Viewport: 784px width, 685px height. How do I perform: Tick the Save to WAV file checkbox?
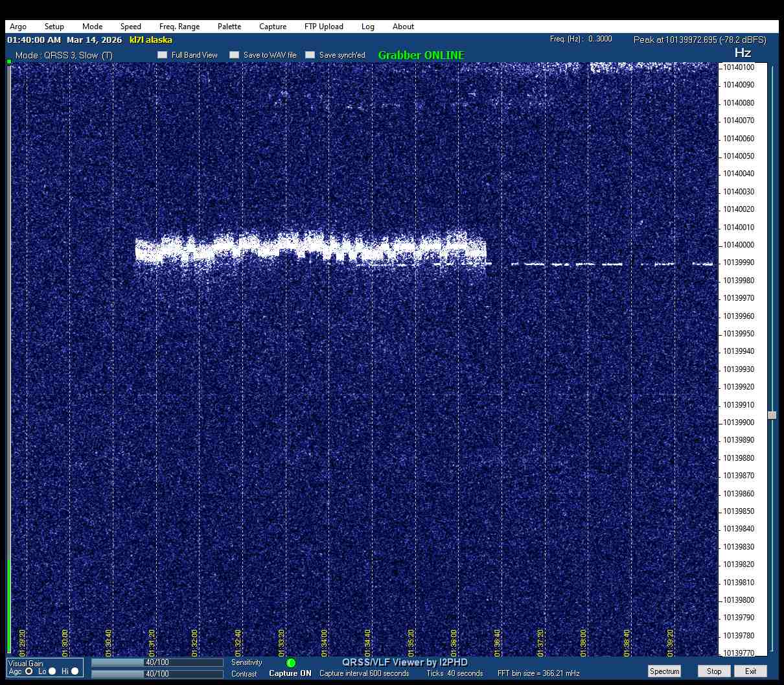(235, 55)
